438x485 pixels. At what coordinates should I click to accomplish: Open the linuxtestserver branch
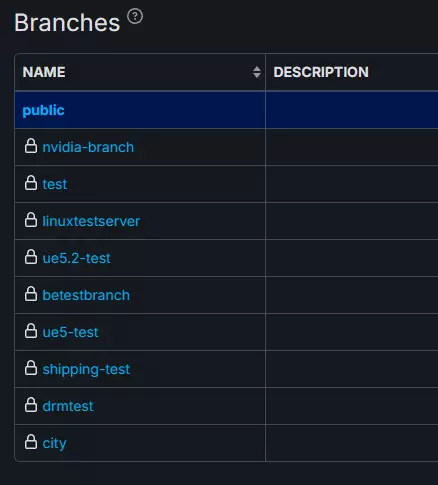[91, 221]
